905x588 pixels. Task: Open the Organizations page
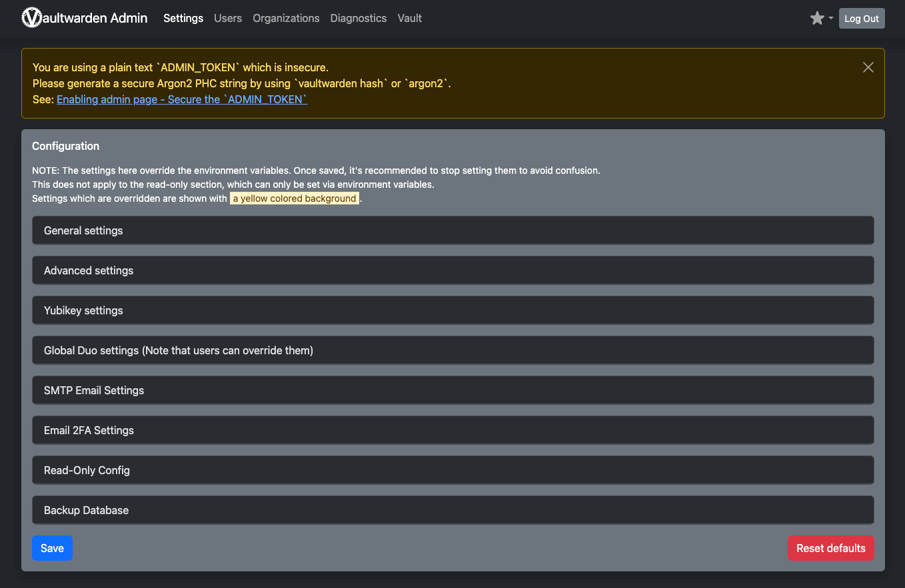286,18
